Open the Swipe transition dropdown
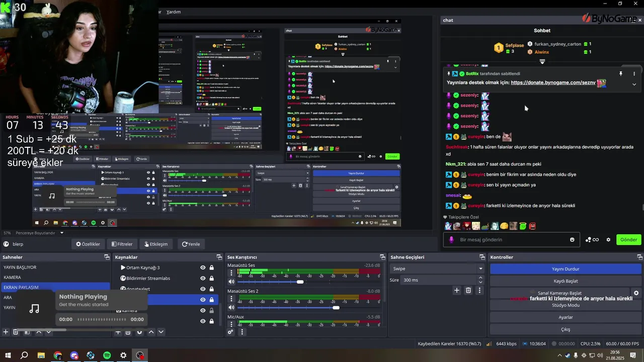 [x=438, y=268]
